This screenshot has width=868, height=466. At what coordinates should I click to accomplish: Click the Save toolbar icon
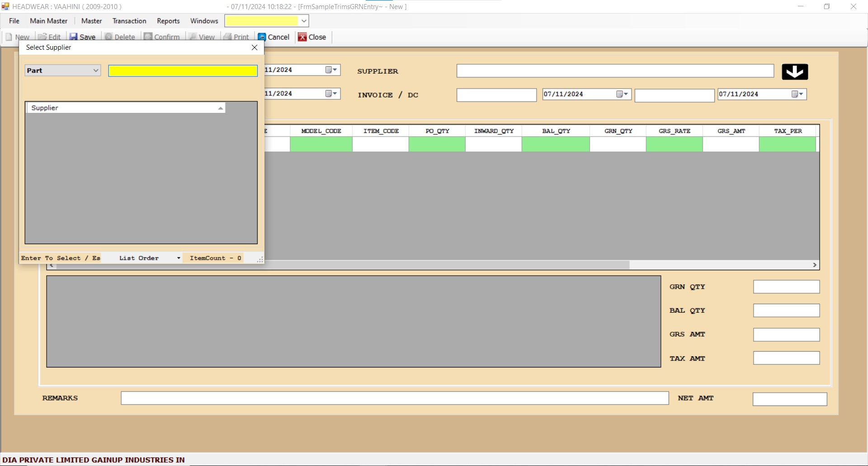(x=73, y=37)
